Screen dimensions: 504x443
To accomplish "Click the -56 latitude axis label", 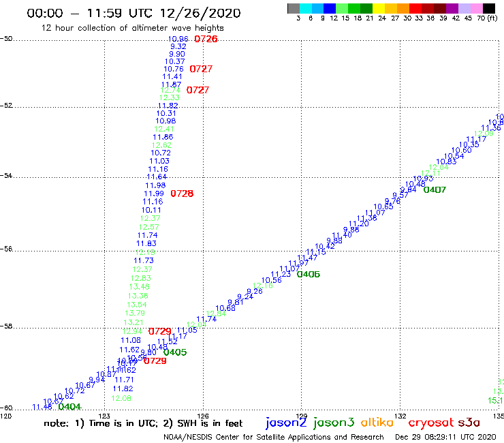I will pyautogui.click(x=6, y=249).
